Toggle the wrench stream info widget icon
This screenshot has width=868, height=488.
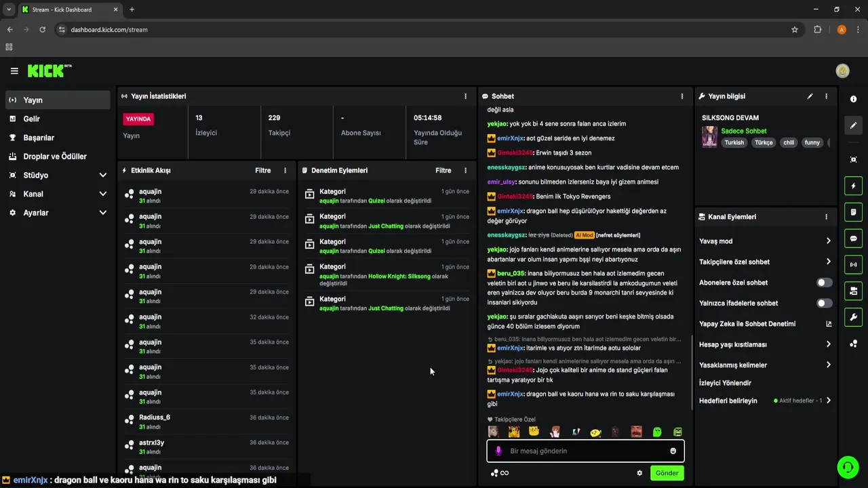(853, 317)
